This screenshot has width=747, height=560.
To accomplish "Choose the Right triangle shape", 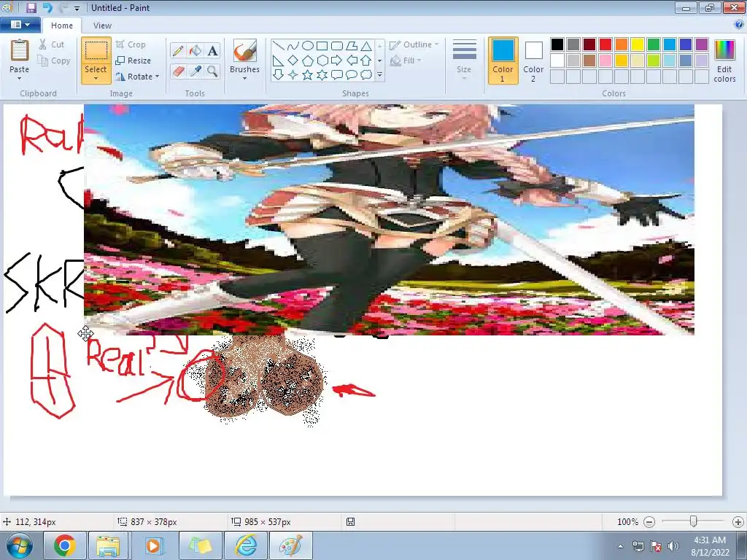I will (278, 61).
